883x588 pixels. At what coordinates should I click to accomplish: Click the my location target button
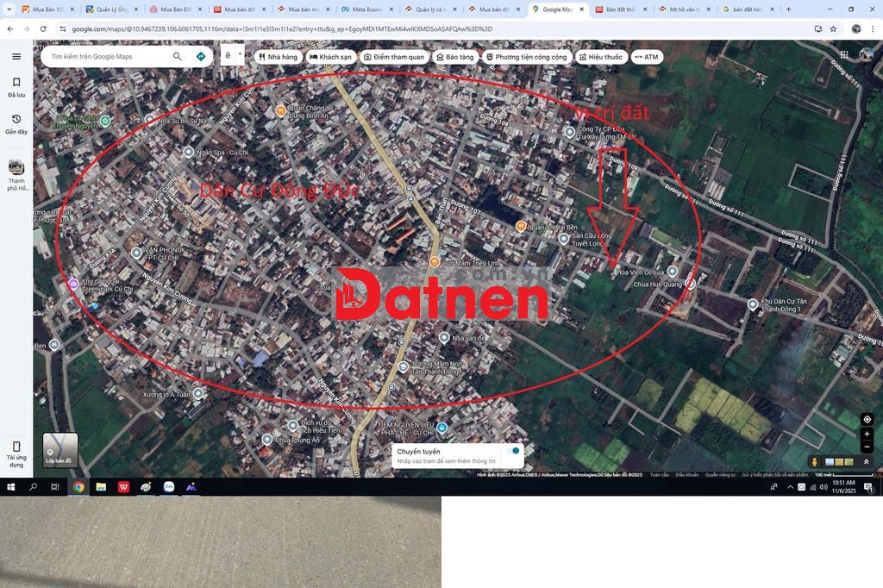(x=867, y=419)
